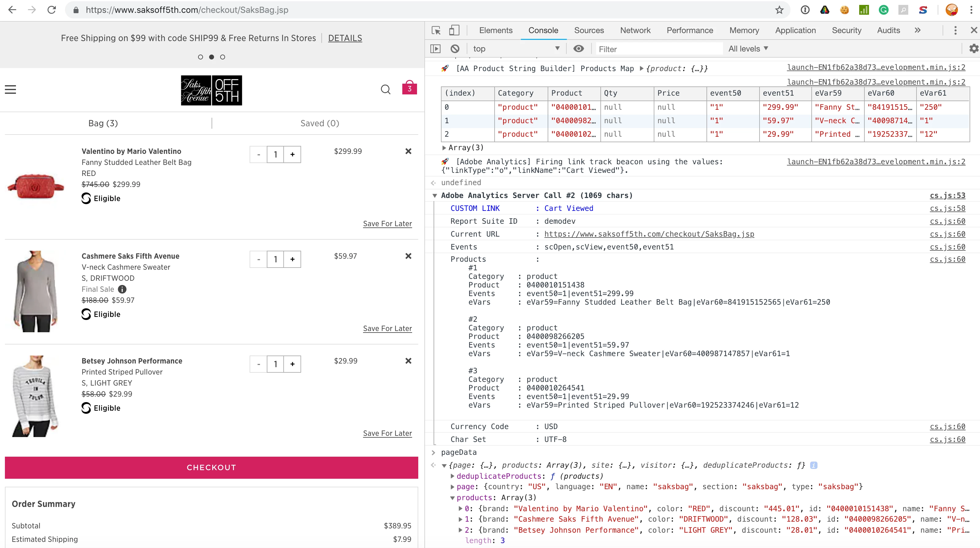Image resolution: width=980 pixels, height=548 pixels.
Task: Click Save For Later on Cashmere Sweater
Action: click(387, 329)
